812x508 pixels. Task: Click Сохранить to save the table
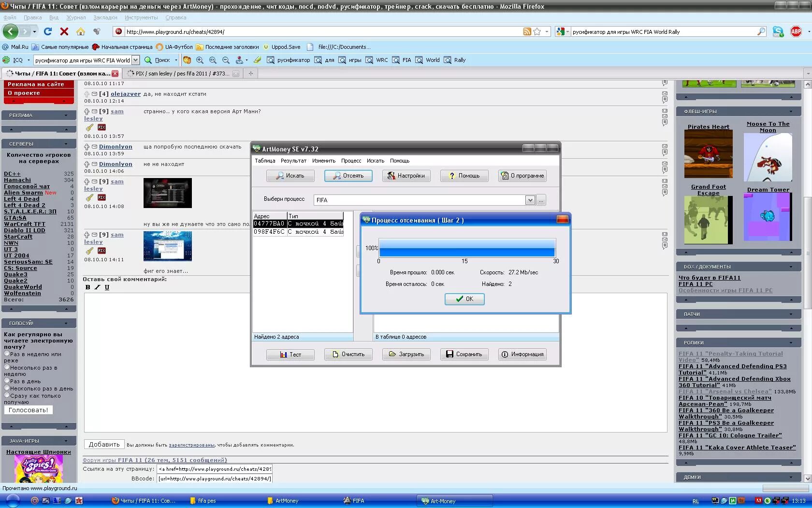pyautogui.click(x=464, y=354)
